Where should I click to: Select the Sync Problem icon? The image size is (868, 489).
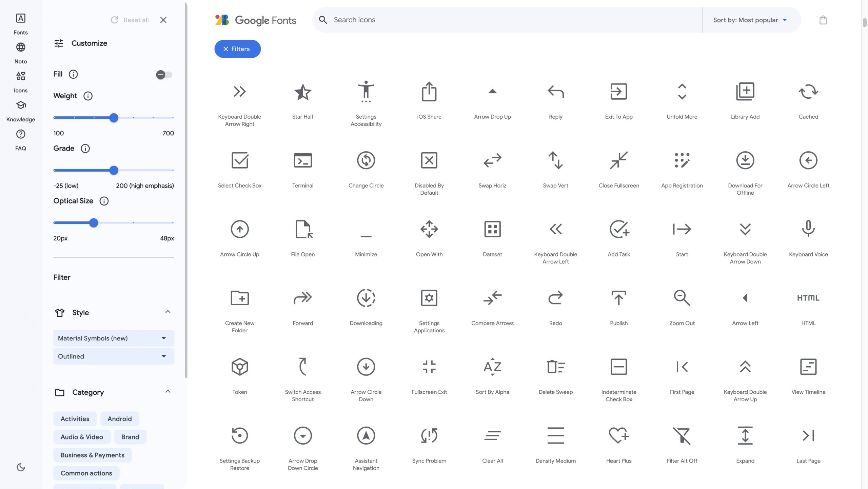click(x=429, y=436)
